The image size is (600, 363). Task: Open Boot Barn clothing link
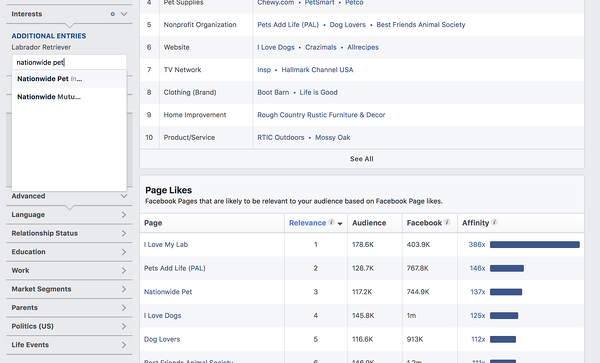273,92
